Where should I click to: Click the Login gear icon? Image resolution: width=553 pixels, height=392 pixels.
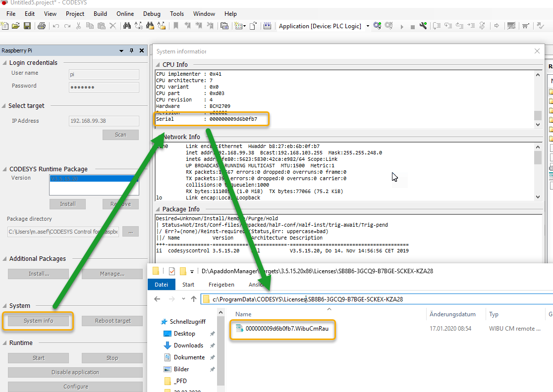pyautogui.click(x=378, y=26)
